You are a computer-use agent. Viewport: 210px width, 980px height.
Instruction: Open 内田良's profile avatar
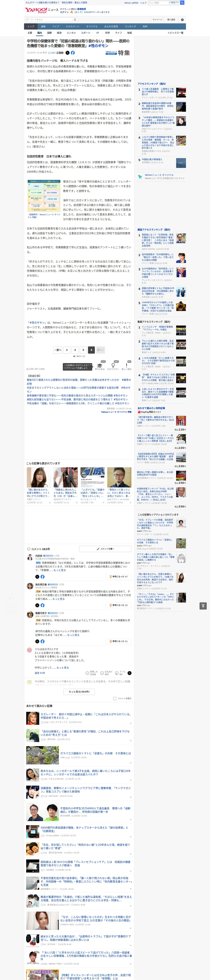[30, 557]
